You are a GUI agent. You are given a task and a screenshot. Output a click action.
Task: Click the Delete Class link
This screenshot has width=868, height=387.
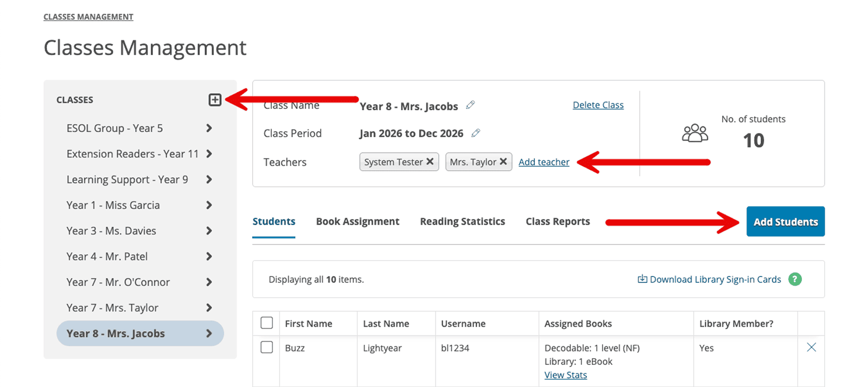[598, 105]
